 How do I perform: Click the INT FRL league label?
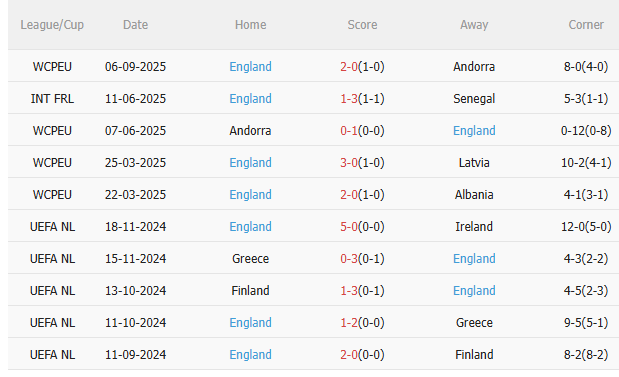[52, 98]
